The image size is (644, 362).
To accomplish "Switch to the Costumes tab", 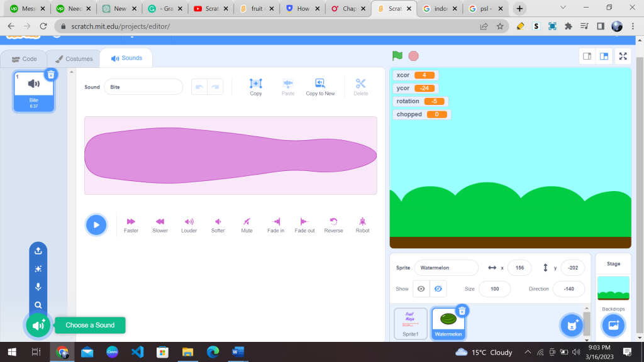I will click(73, 58).
